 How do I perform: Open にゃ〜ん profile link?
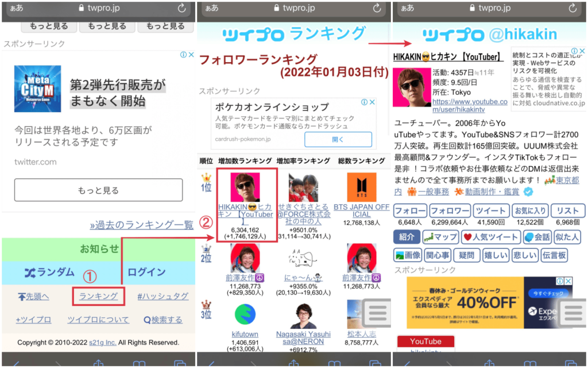click(x=303, y=278)
